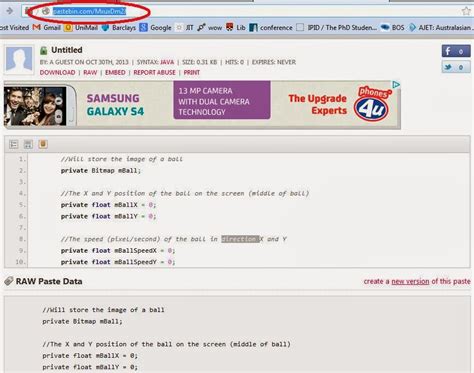Screen dimensions: 474x373
Task: Open the Barclays bookmark
Action: [119, 28]
